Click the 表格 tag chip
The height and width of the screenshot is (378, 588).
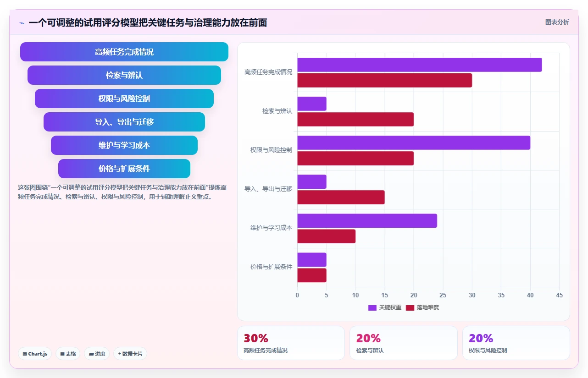68,354
